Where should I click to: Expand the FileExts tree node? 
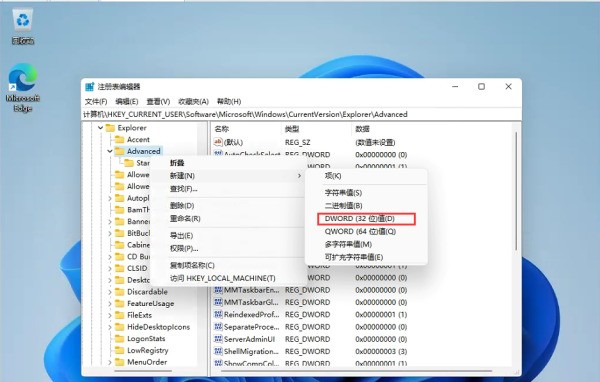[x=110, y=315]
